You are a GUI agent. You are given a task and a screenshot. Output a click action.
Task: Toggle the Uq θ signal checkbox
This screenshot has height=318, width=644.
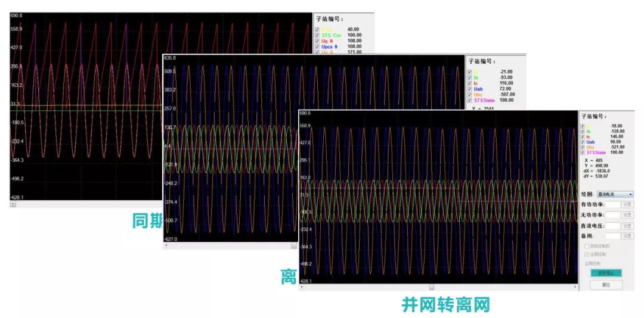(x=317, y=40)
